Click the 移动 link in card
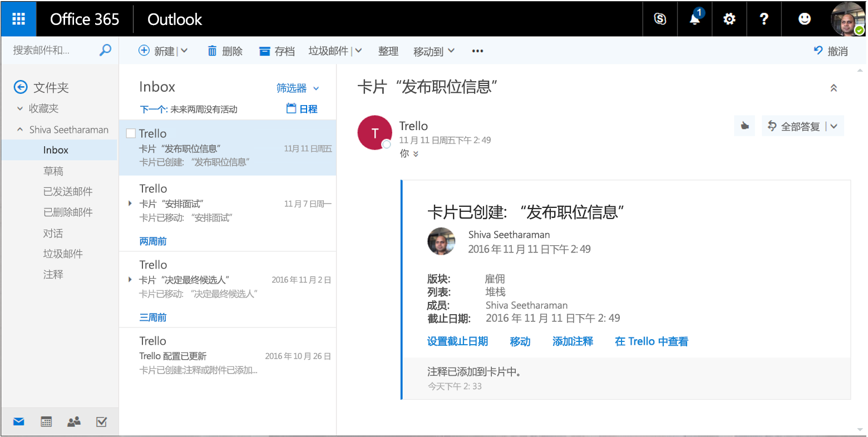Viewport: 868px width, 437px height. point(520,341)
